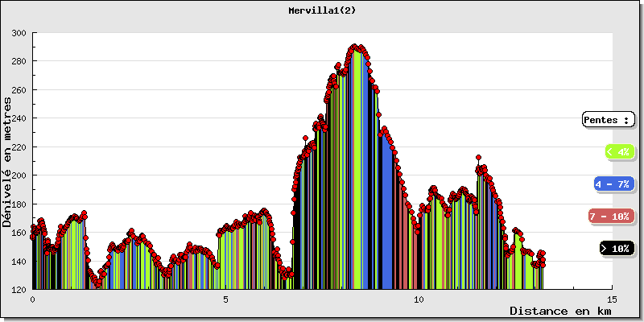
Task: Click the 15 km tick label on the distance axis
Action: pos(612,299)
